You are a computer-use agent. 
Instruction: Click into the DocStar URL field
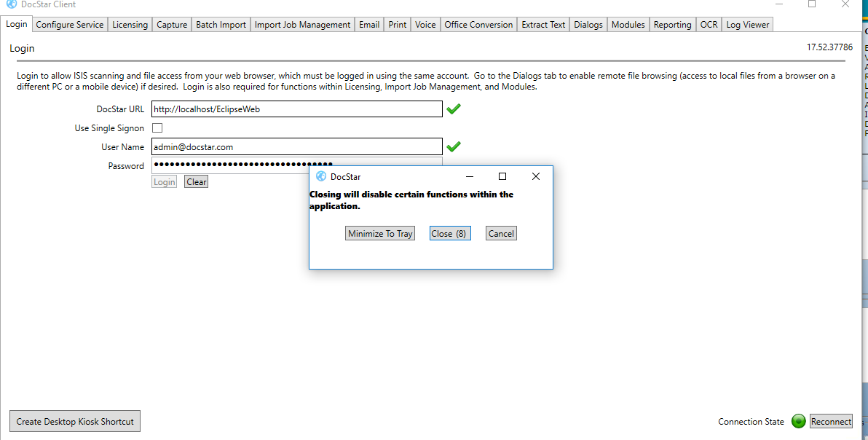pos(296,109)
